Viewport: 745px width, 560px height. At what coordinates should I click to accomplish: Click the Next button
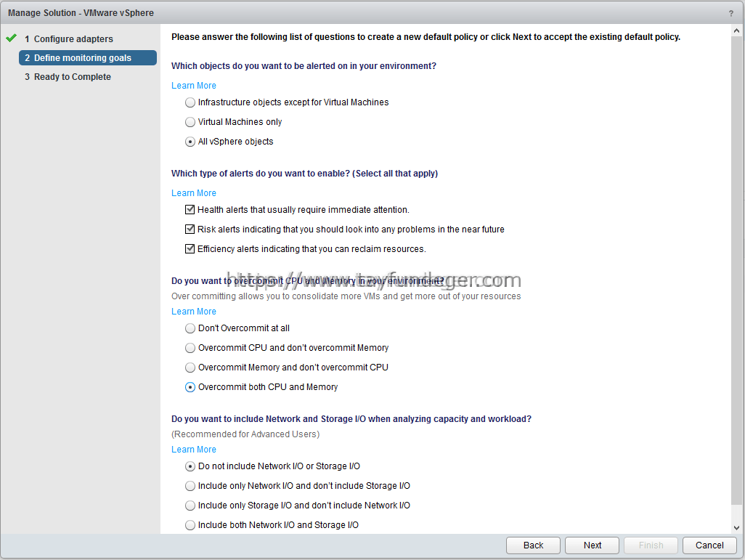[592, 545]
